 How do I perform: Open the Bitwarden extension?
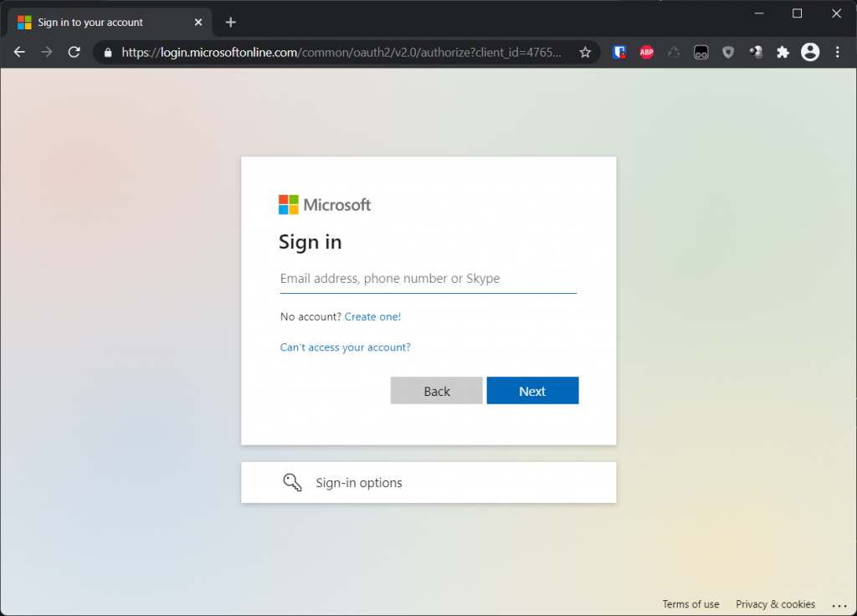[x=619, y=52]
